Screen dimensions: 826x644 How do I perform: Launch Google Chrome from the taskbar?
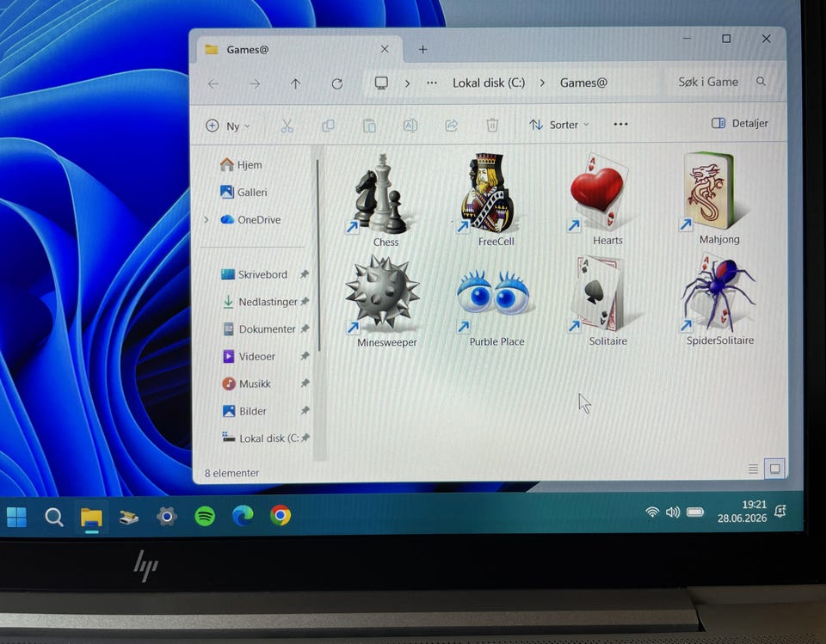click(x=280, y=516)
